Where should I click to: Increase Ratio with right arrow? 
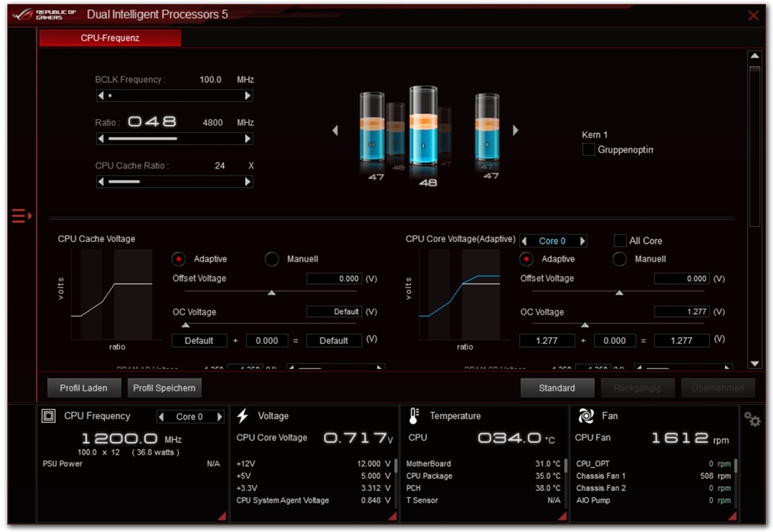(x=247, y=138)
